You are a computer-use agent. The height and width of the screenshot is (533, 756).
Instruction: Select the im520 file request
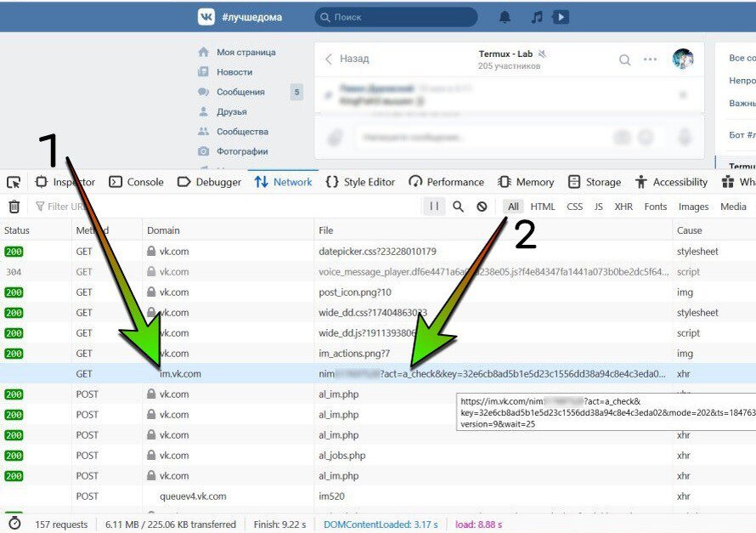[331, 496]
